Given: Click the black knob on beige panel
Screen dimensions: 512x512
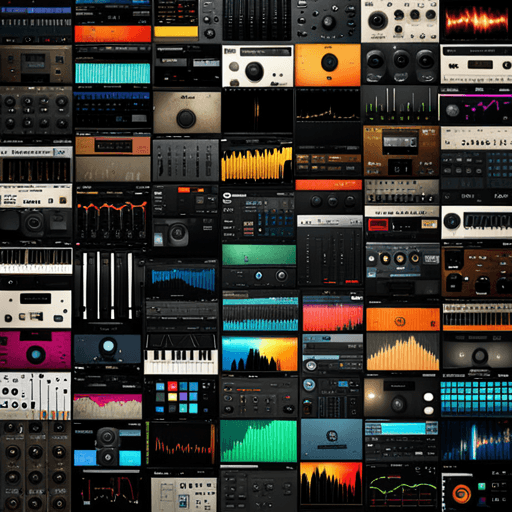Looking at the screenshot, I should tap(186, 117).
